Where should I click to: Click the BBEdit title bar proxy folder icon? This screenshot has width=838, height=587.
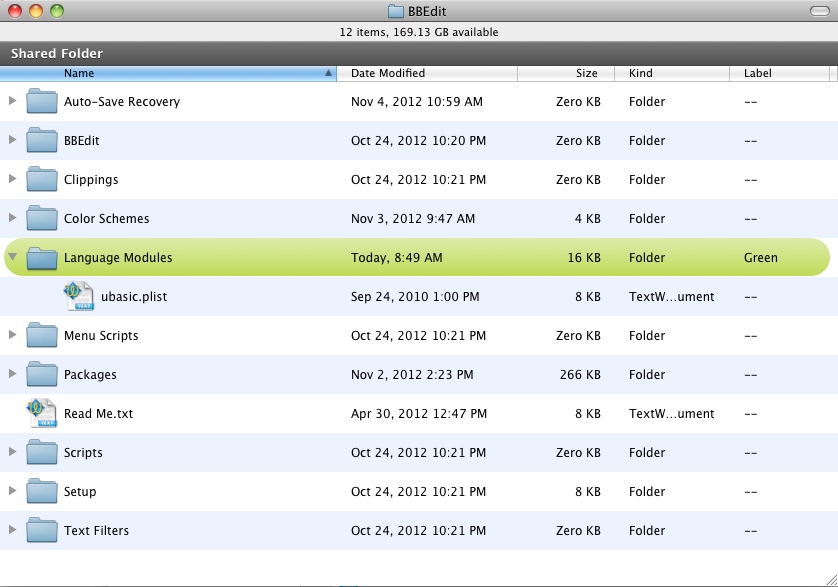pyautogui.click(x=395, y=11)
